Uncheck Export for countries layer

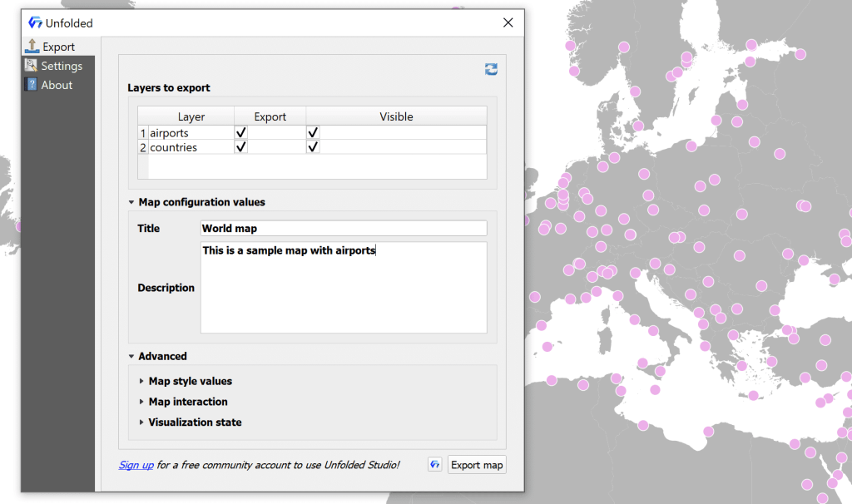(240, 146)
